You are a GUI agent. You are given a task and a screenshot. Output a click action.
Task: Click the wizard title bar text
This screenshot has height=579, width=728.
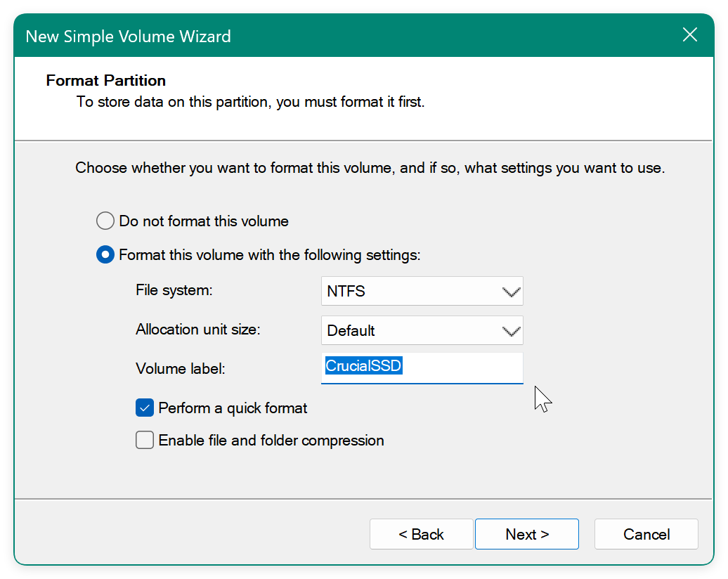tap(128, 36)
